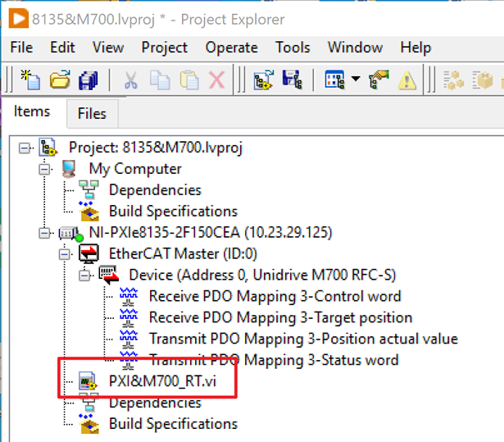
Task: Click the yellow warning triangle icon
Action: (407, 80)
